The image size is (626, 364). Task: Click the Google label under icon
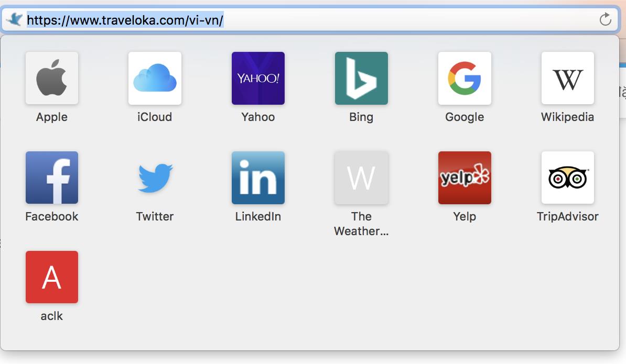pyautogui.click(x=465, y=117)
